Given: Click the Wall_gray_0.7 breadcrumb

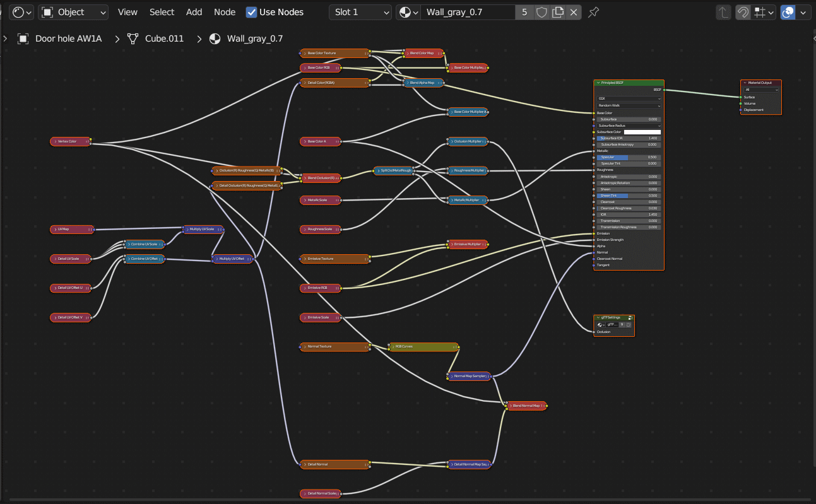Looking at the screenshot, I should [255, 38].
